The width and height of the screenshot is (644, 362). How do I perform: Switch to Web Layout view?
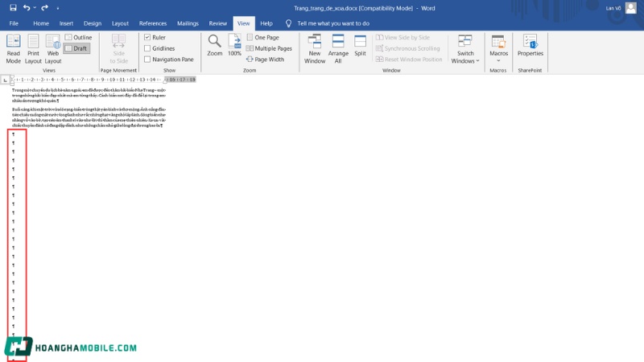pyautogui.click(x=53, y=48)
